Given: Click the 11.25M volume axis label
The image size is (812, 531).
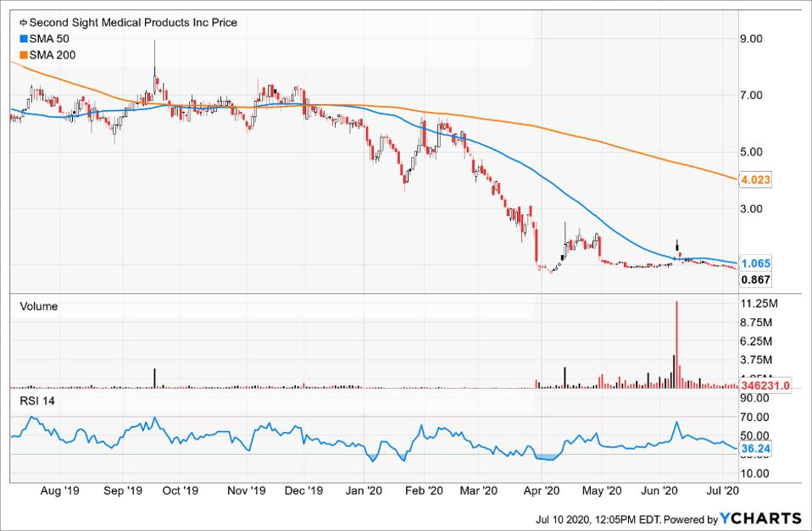Looking at the screenshot, I should 759,304.
